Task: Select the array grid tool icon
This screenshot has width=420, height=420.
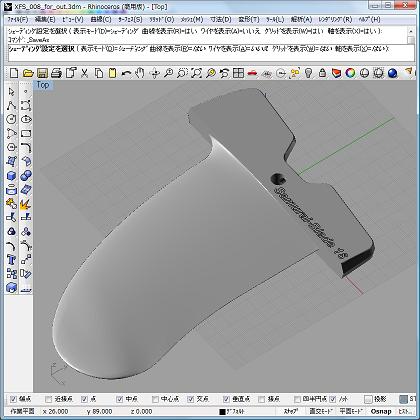Action: pyautogui.click(x=12, y=274)
